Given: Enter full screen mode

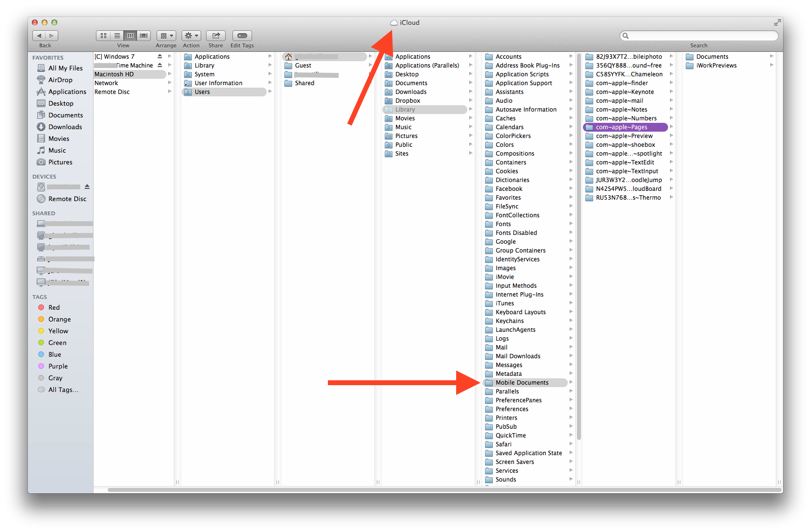Looking at the screenshot, I should tap(777, 23).
